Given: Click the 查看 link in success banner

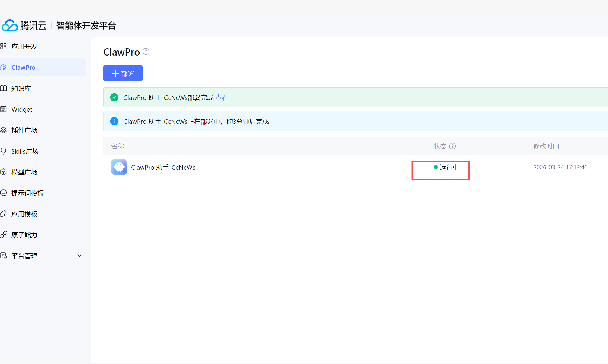Looking at the screenshot, I should click(x=222, y=98).
